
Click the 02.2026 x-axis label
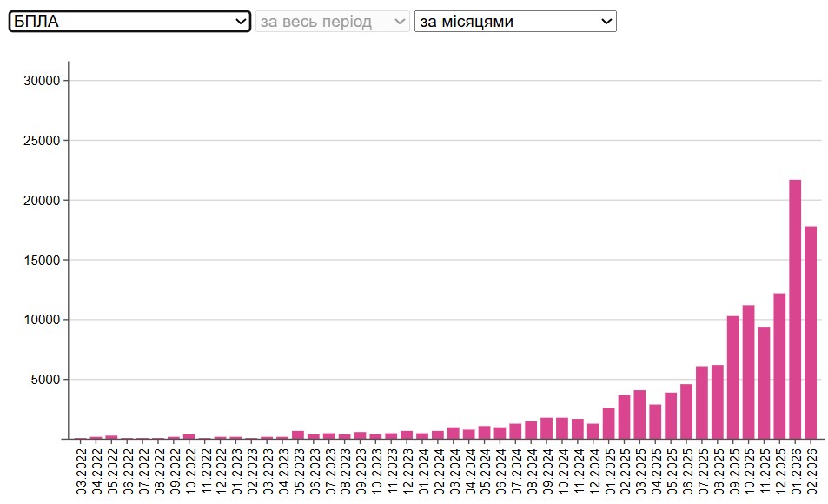[x=811, y=469]
